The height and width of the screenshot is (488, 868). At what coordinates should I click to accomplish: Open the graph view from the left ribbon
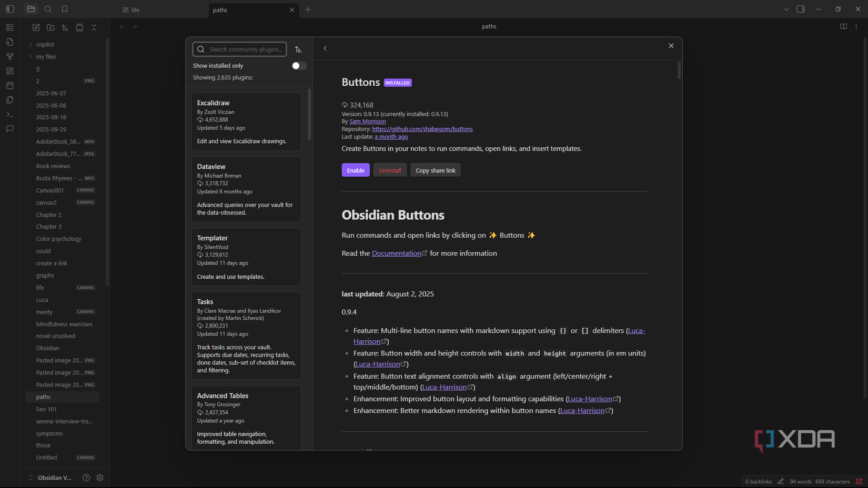(x=9, y=56)
